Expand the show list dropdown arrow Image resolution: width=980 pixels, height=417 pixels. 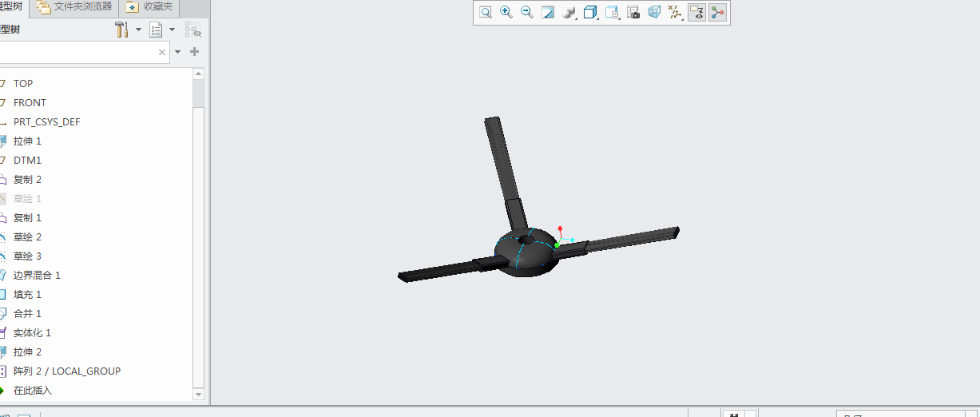click(172, 30)
